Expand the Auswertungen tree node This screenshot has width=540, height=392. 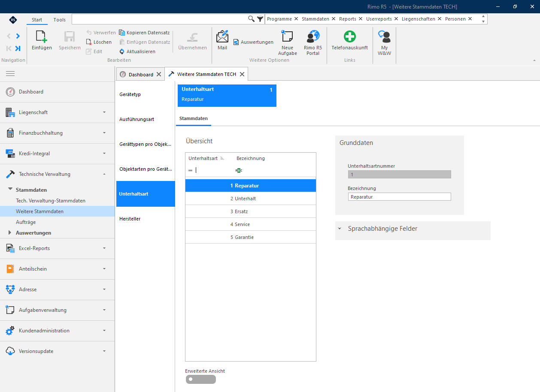pos(10,232)
